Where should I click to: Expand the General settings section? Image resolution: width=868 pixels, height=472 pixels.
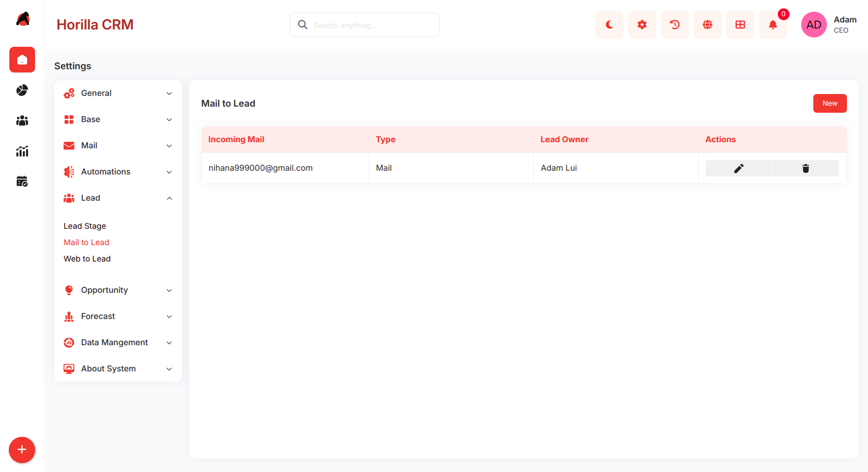click(118, 93)
